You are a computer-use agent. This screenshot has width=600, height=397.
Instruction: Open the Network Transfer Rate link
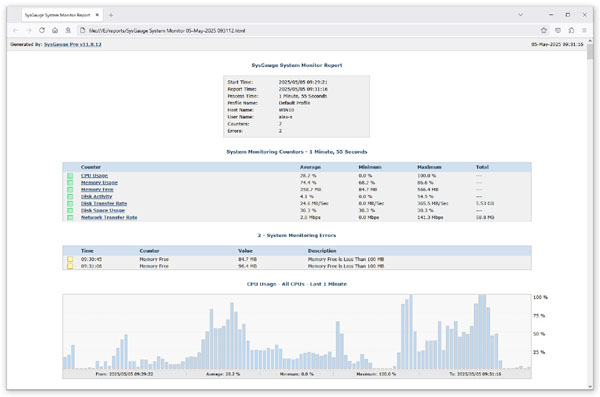pos(109,217)
